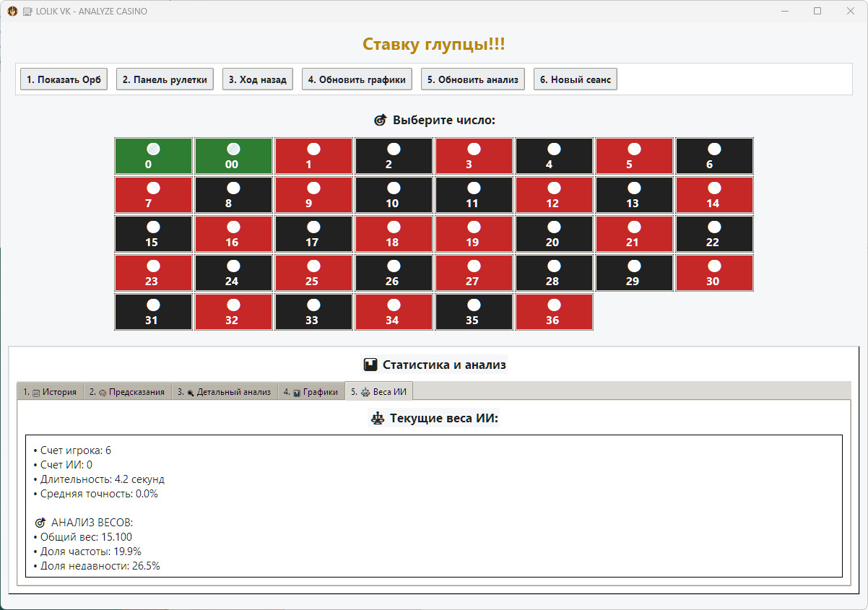The height and width of the screenshot is (610, 868).
Task: Choose number 15 radio button
Action: pos(153,234)
